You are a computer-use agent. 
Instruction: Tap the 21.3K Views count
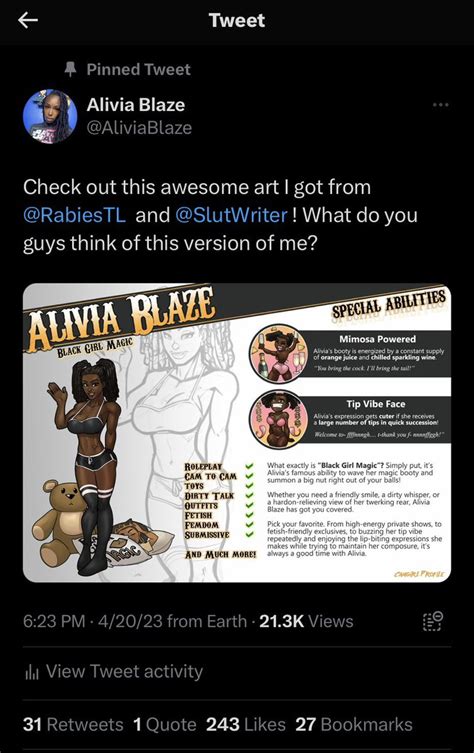(x=306, y=621)
